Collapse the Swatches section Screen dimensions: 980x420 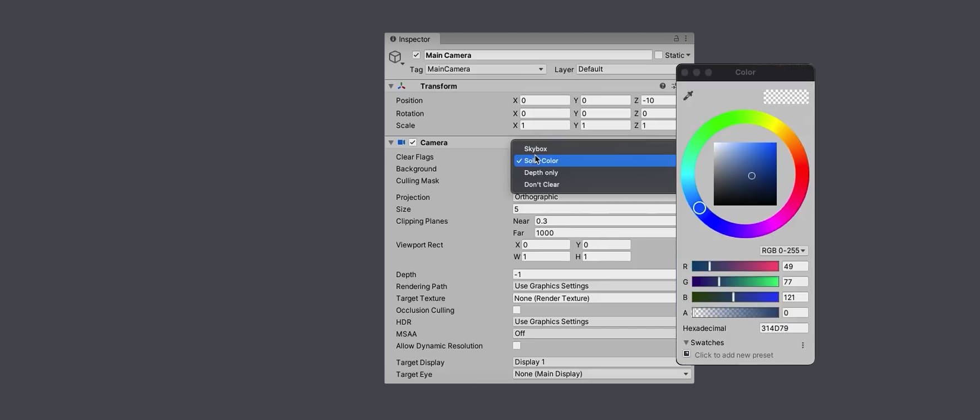(x=686, y=343)
